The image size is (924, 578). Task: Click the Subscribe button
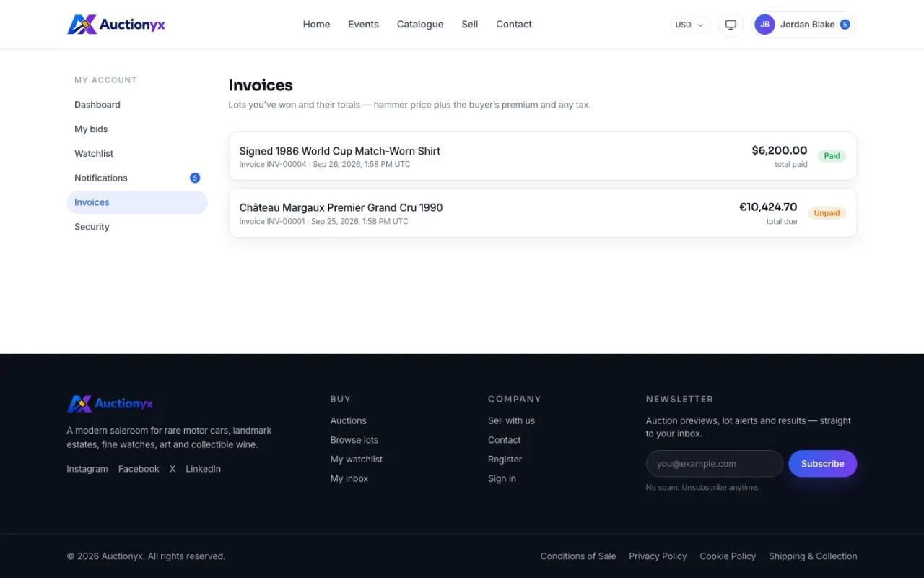[x=823, y=464]
